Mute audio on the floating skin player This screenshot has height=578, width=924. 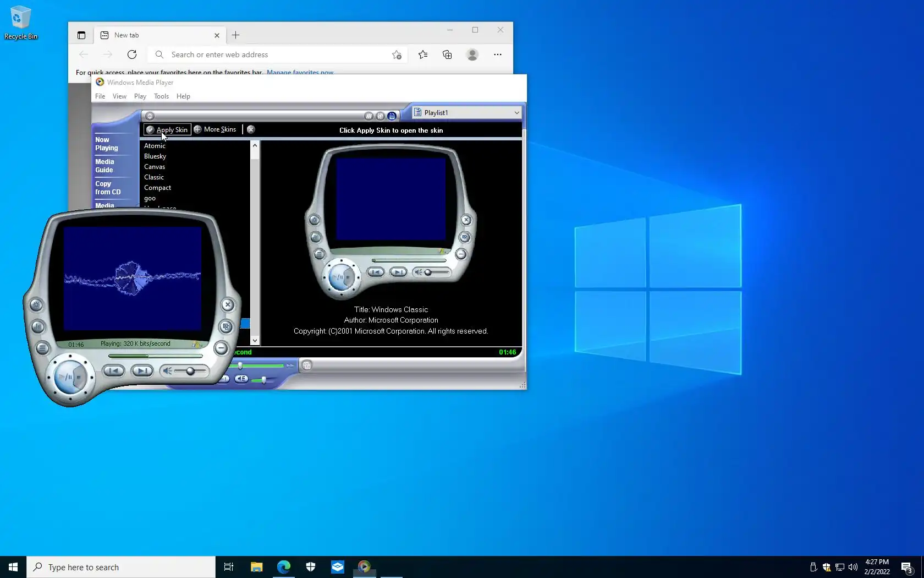tap(168, 371)
